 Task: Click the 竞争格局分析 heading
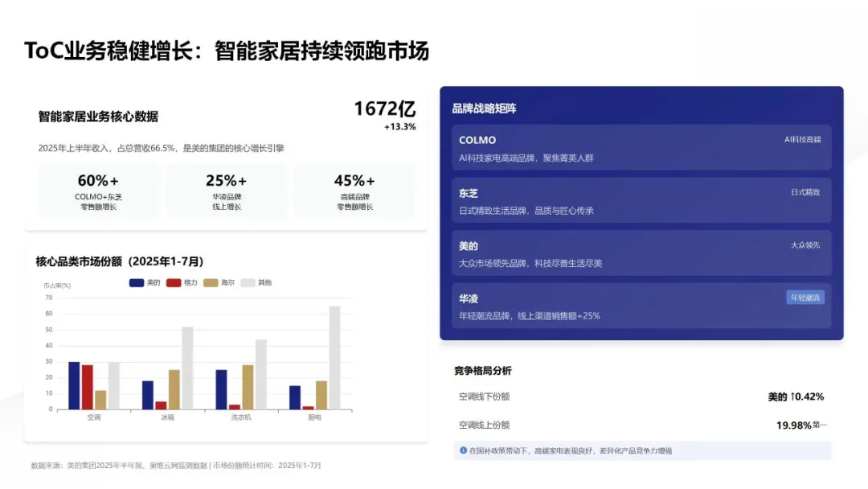[483, 371]
